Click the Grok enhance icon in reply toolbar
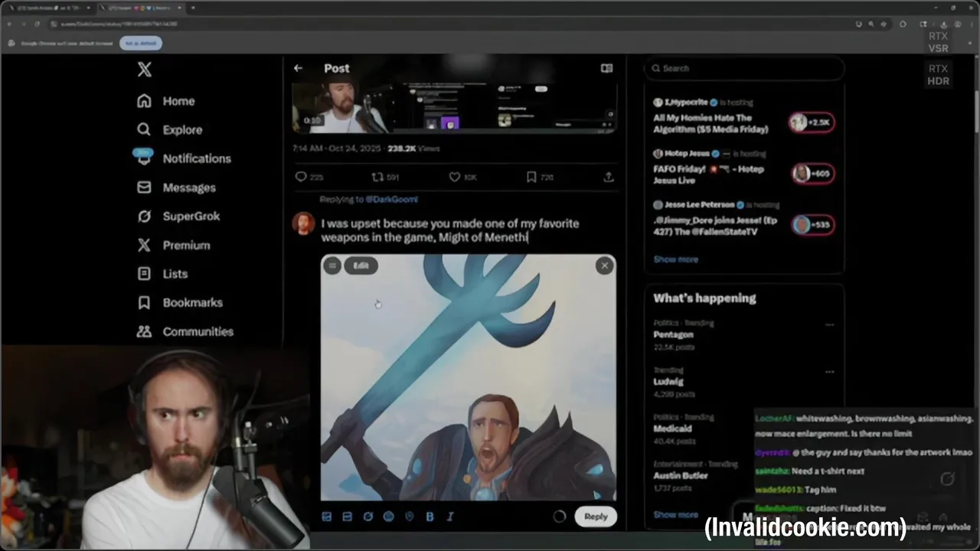Viewport: 980px width, 551px height. [367, 517]
